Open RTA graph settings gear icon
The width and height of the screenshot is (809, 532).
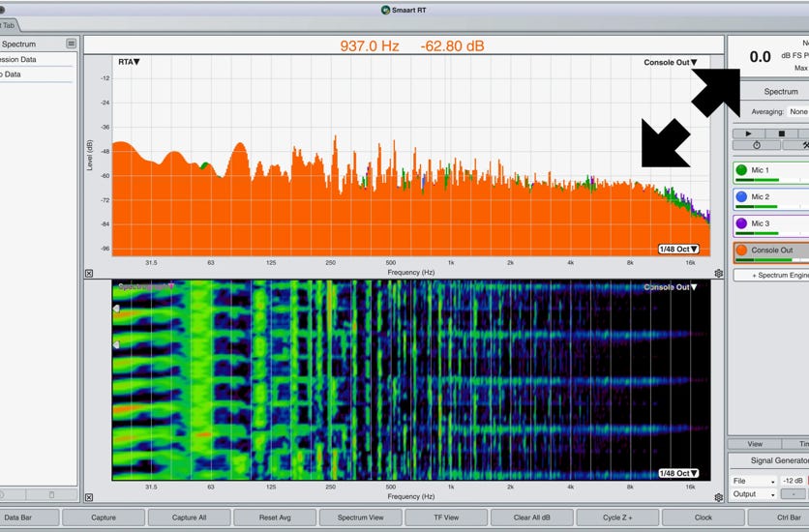tap(718, 274)
